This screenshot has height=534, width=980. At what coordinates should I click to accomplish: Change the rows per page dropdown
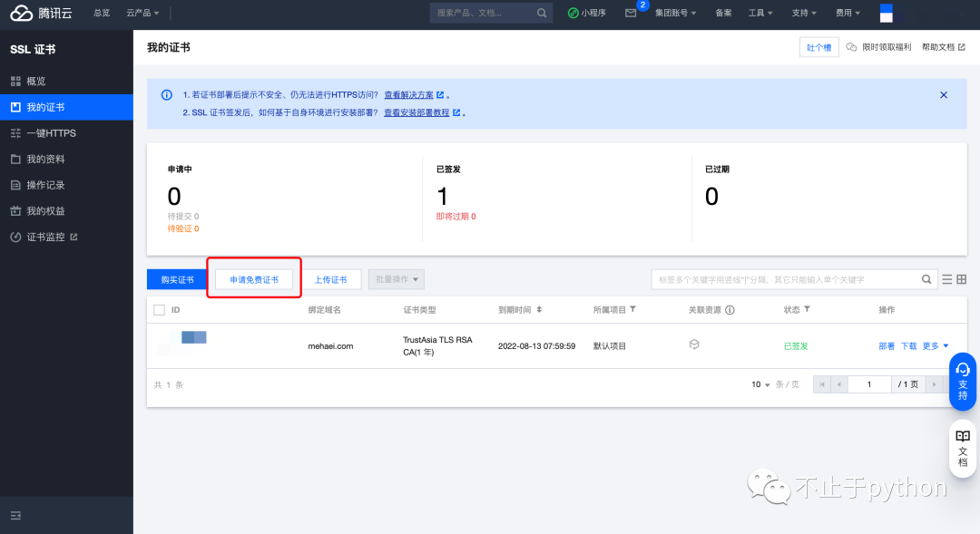(761, 384)
